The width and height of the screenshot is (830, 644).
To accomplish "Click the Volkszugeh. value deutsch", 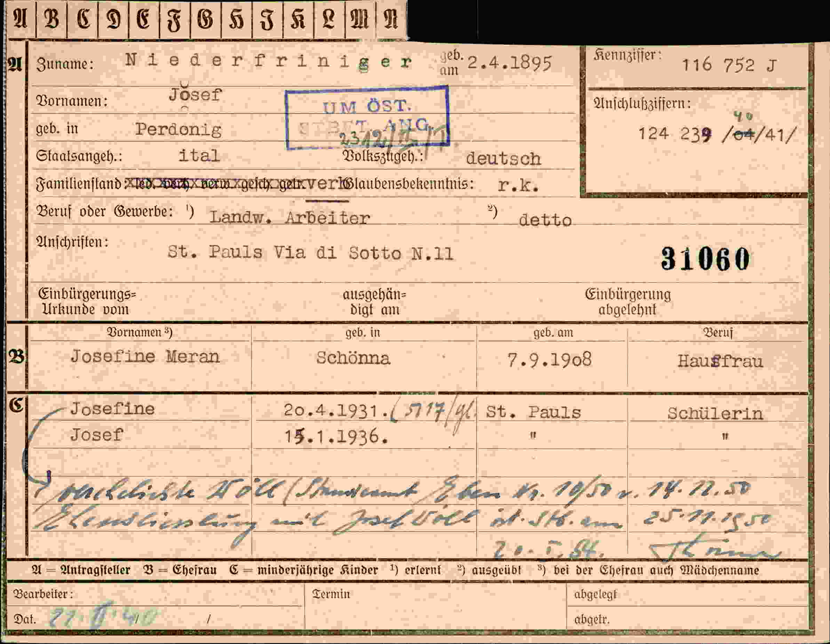I will pyautogui.click(x=503, y=159).
